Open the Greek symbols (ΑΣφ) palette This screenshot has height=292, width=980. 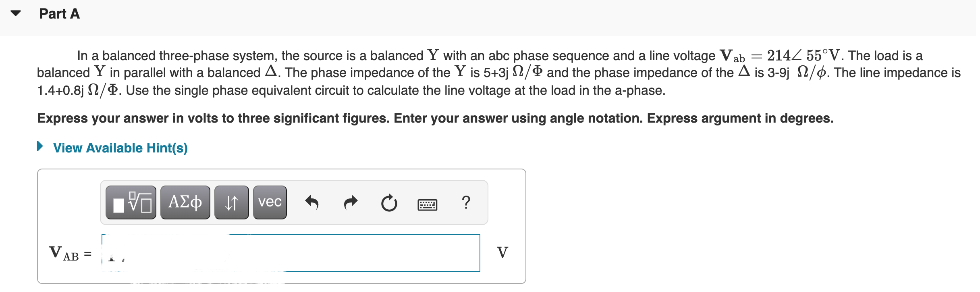pyautogui.click(x=185, y=202)
